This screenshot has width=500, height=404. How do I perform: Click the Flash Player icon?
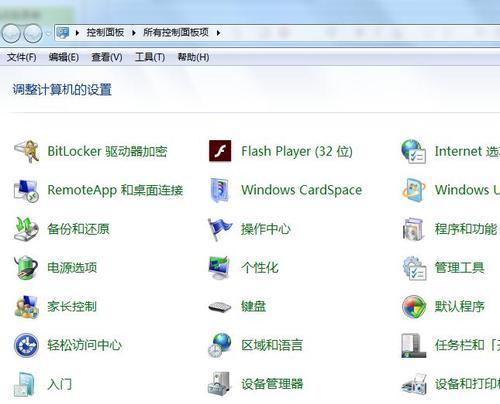(x=220, y=151)
